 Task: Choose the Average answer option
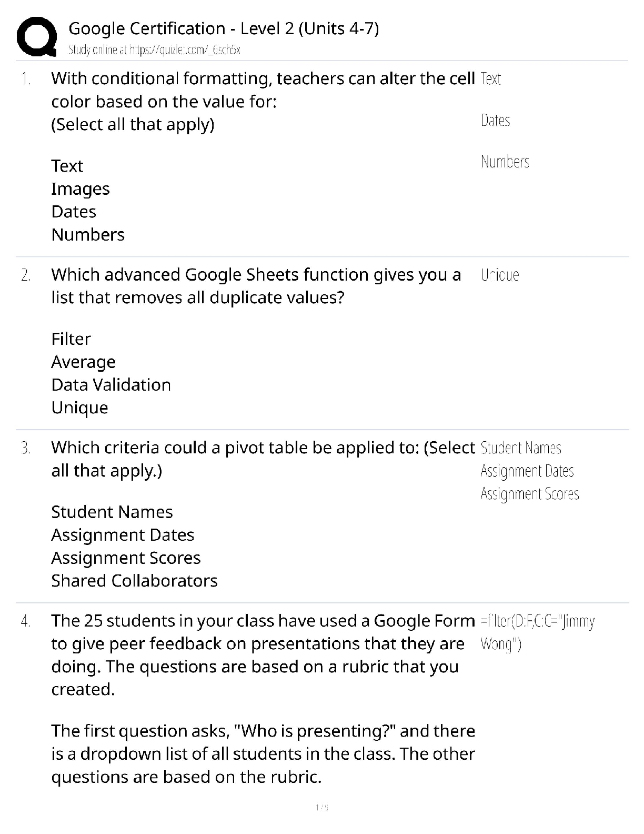click(x=83, y=362)
